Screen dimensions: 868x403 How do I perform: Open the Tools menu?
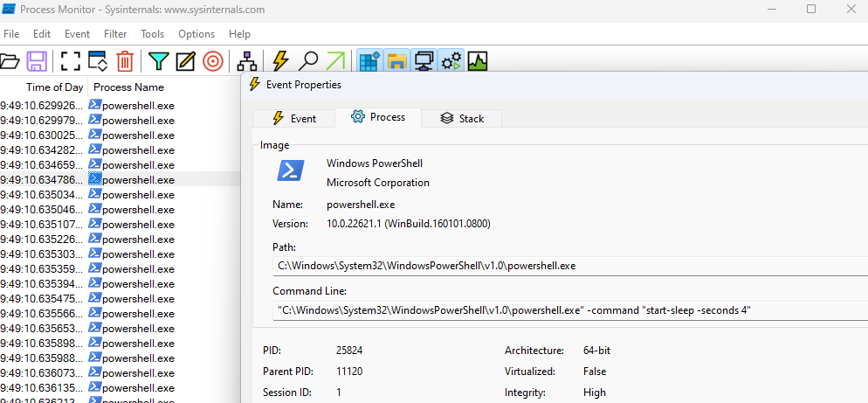pyautogui.click(x=152, y=34)
